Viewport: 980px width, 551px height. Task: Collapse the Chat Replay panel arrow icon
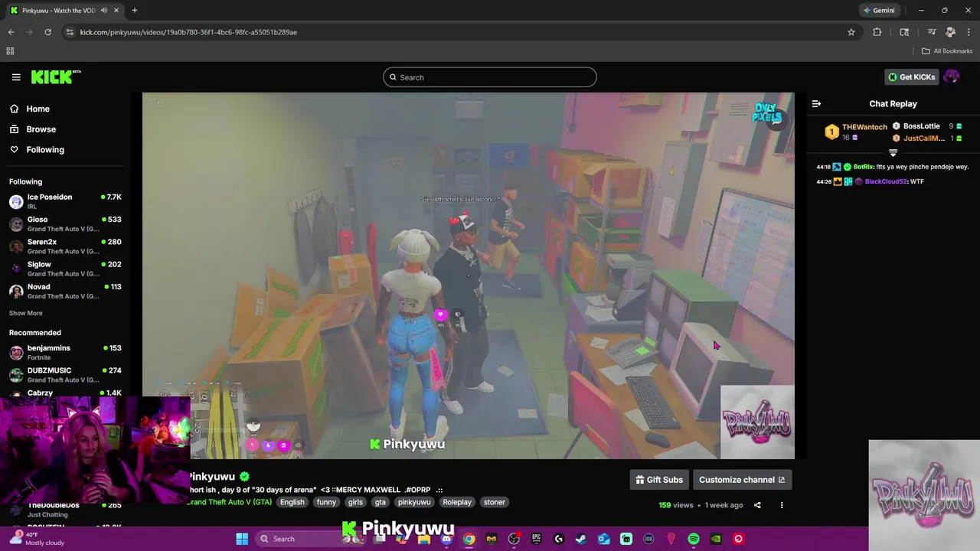coord(816,104)
